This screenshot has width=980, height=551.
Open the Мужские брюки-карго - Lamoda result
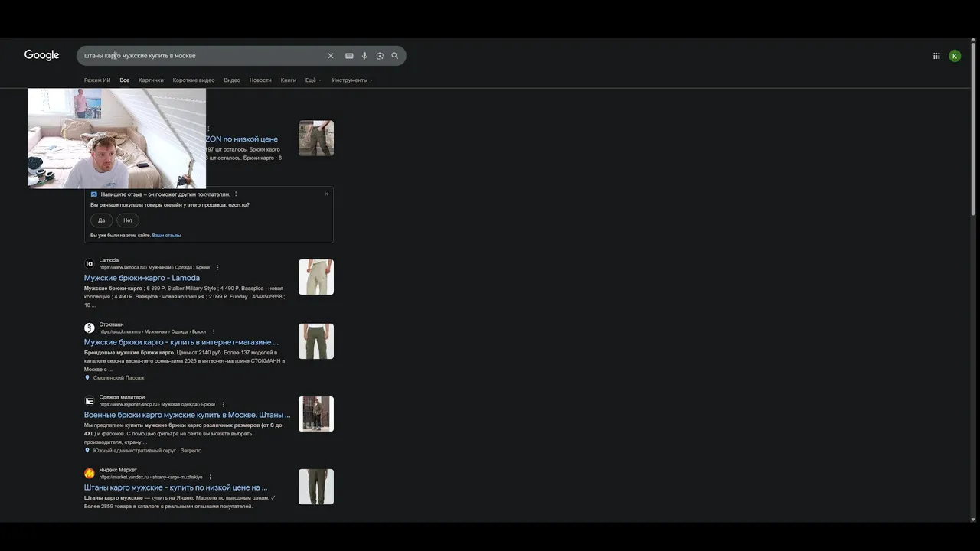point(142,278)
